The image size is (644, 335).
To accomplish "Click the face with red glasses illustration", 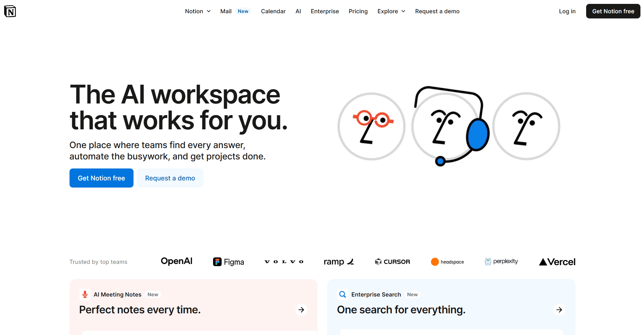I will (x=371, y=126).
